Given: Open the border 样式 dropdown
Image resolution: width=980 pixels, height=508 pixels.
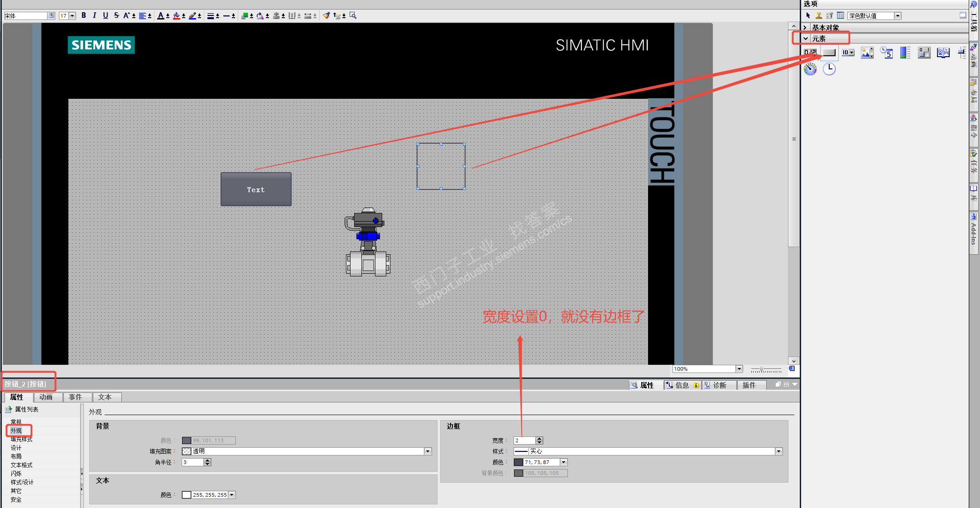Looking at the screenshot, I should tap(778, 451).
